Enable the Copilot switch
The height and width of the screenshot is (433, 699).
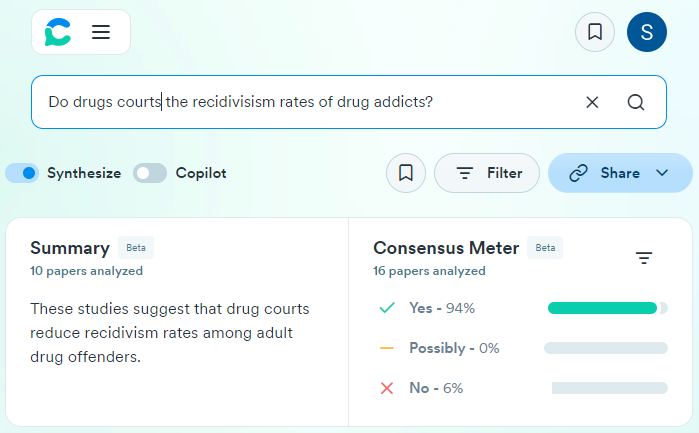pyautogui.click(x=150, y=173)
